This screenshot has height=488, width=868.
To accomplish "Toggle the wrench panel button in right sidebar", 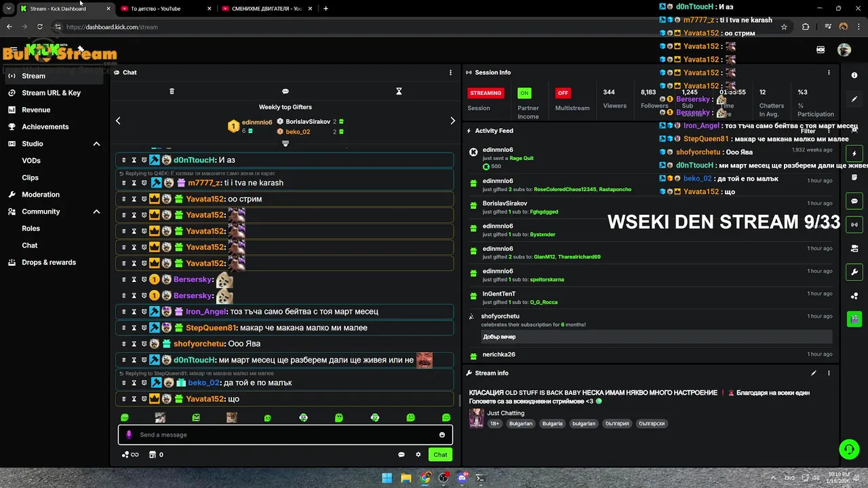I will click(x=854, y=272).
